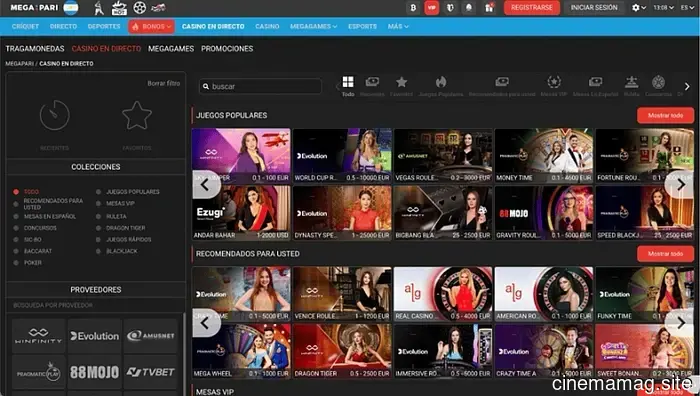700x396 pixels.
Task: Select the Mesas En Español collection filter
Action: [45, 217]
